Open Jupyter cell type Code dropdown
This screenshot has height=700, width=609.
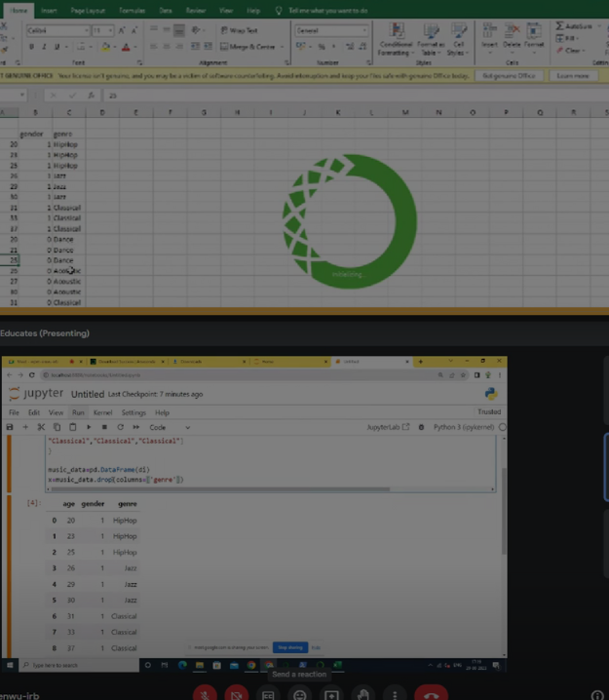[170, 427]
